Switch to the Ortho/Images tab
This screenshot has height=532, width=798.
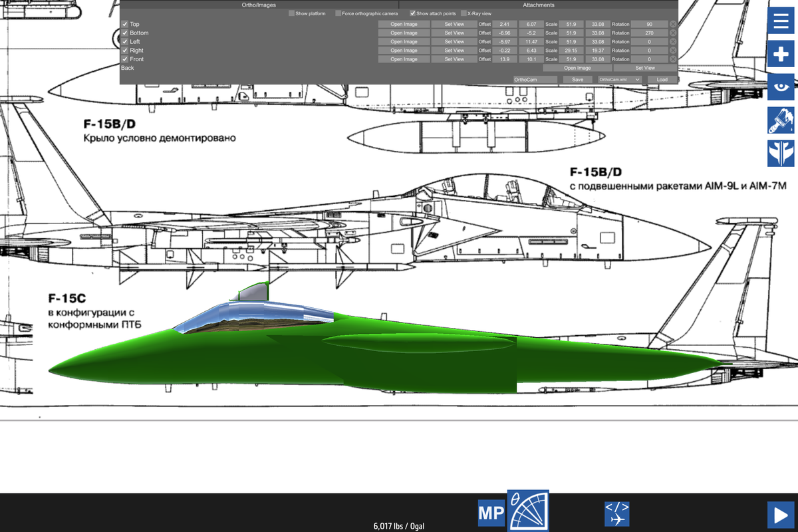click(x=259, y=5)
